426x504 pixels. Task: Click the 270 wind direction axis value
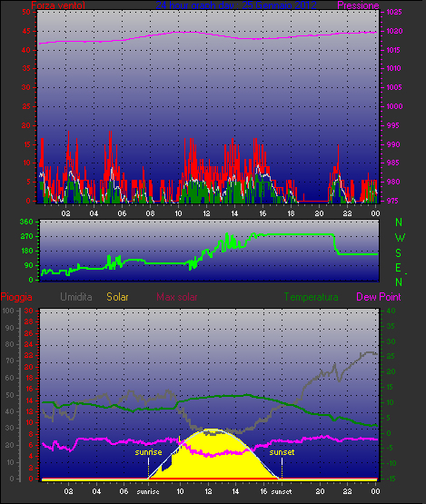26,237
